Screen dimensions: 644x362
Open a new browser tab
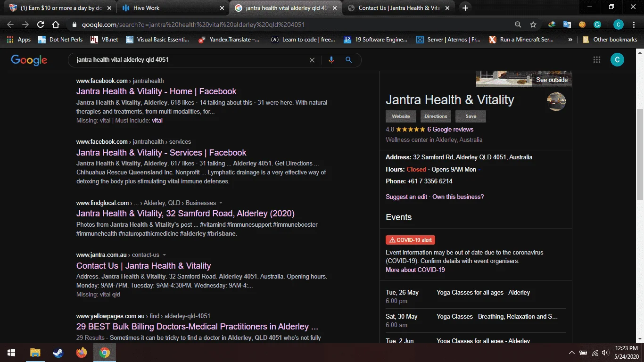pos(465,8)
